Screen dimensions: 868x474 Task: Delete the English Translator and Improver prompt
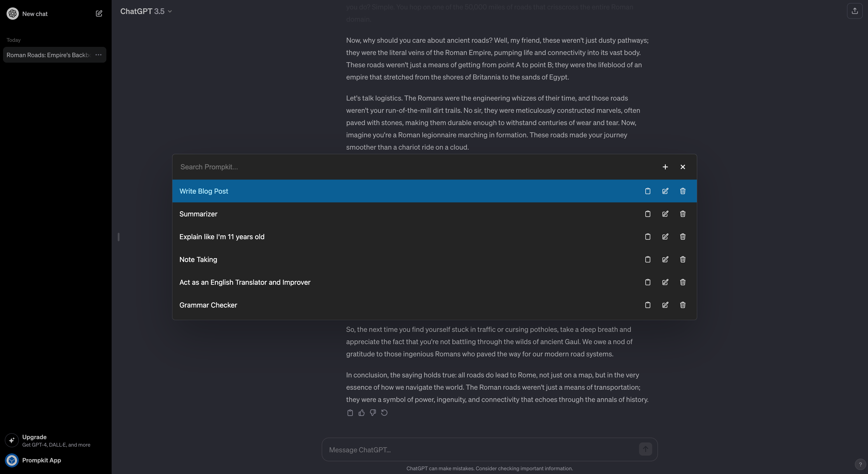[x=682, y=282]
